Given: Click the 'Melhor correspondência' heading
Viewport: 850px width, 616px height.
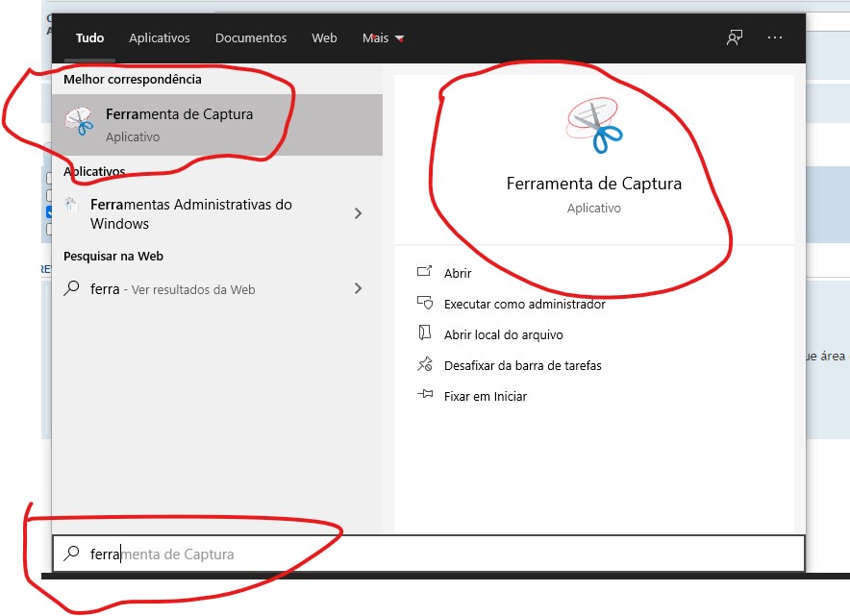Looking at the screenshot, I should point(133,79).
